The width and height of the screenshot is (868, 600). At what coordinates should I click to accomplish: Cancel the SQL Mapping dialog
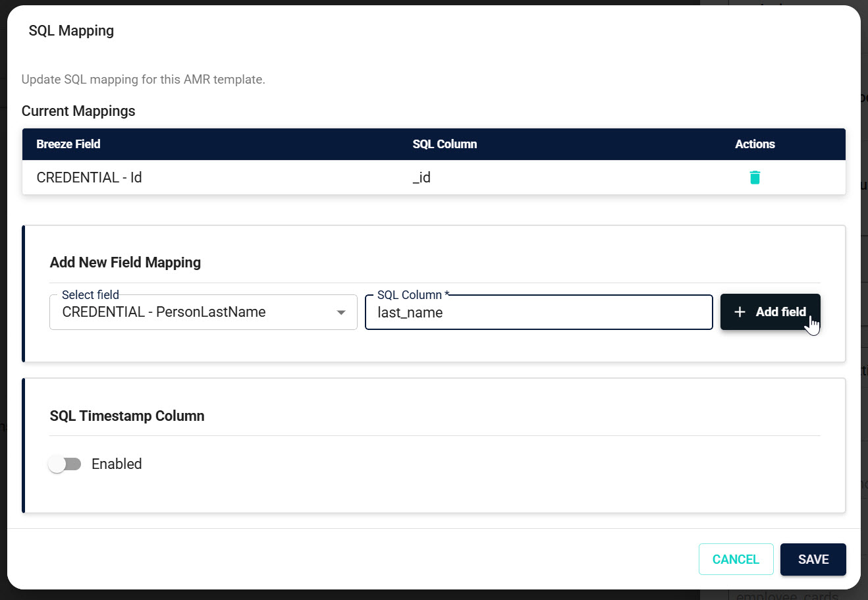(736, 559)
